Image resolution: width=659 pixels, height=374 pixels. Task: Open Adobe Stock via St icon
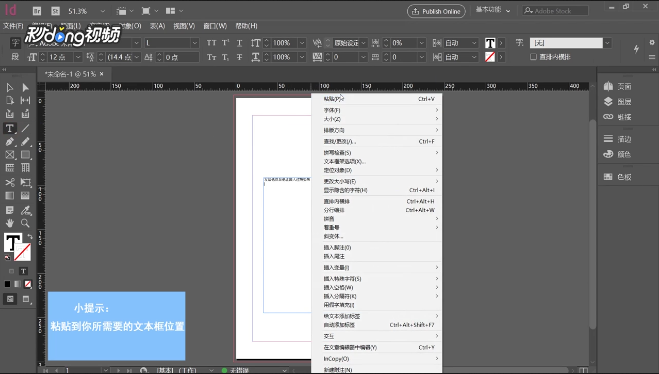point(55,11)
